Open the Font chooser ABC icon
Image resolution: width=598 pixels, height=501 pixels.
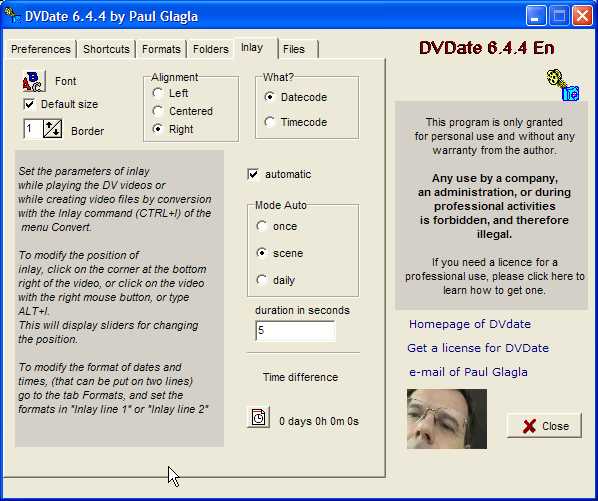coord(34,81)
